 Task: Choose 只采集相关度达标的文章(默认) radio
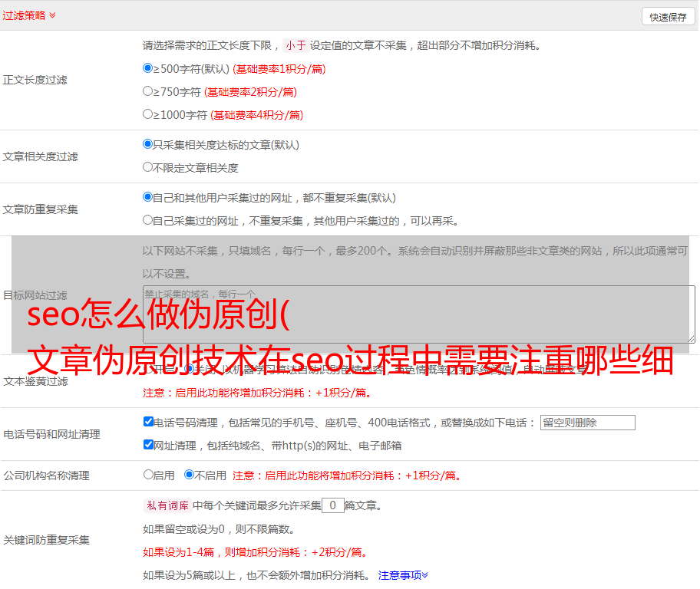pyautogui.click(x=147, y=144)
